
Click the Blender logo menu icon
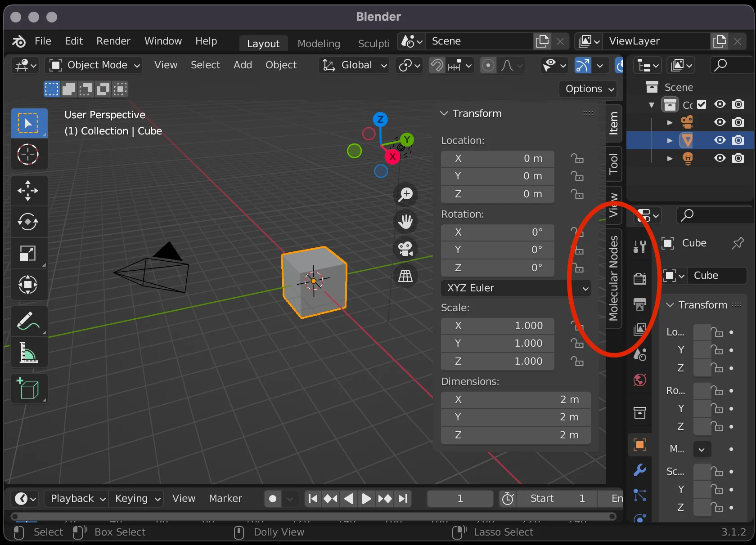click(19, 41)
